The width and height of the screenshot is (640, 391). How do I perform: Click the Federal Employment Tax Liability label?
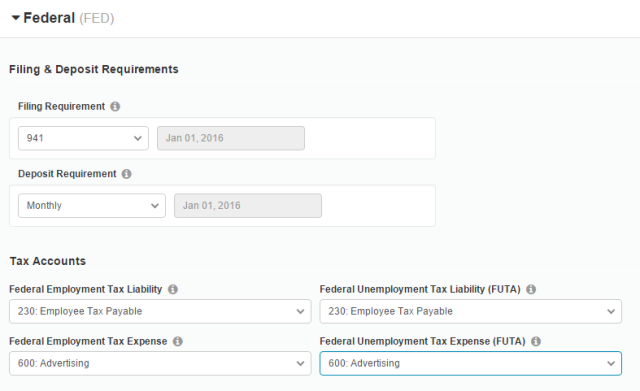(x=86, y=289)
